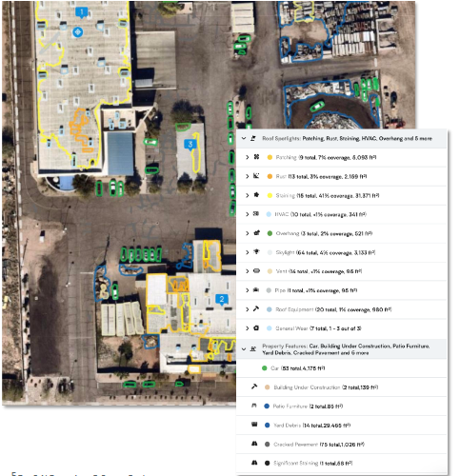Viewport: 460px width, 476px height.
Task: Expand the Staining row details
Action: click(248, 195)
